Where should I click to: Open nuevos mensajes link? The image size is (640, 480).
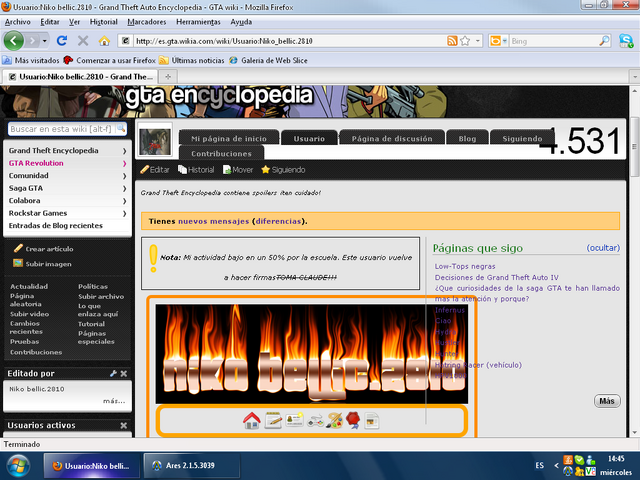(x=213, y=221)
